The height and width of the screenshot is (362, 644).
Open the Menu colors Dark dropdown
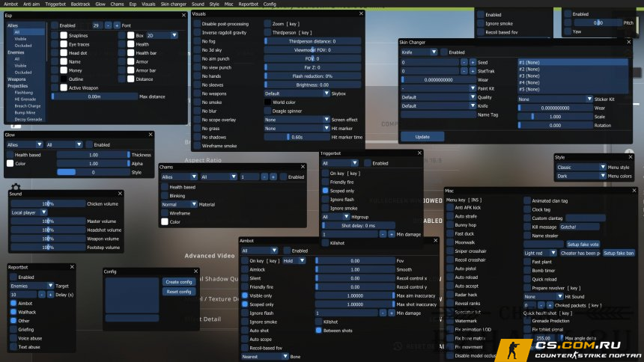580,176
